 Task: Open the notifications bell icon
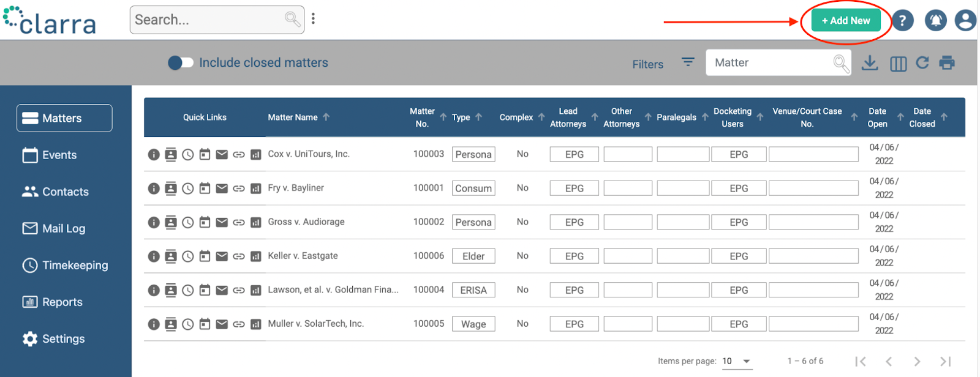point(935,20)
